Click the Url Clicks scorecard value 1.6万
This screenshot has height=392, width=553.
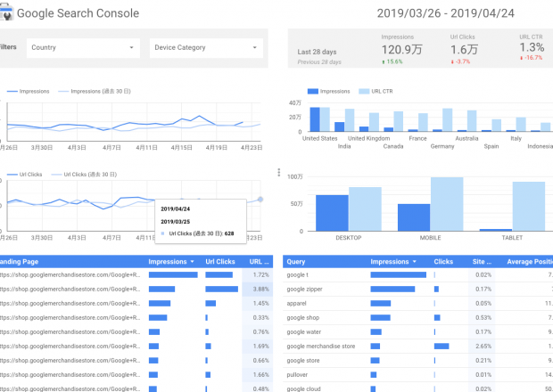click(464, 50)
